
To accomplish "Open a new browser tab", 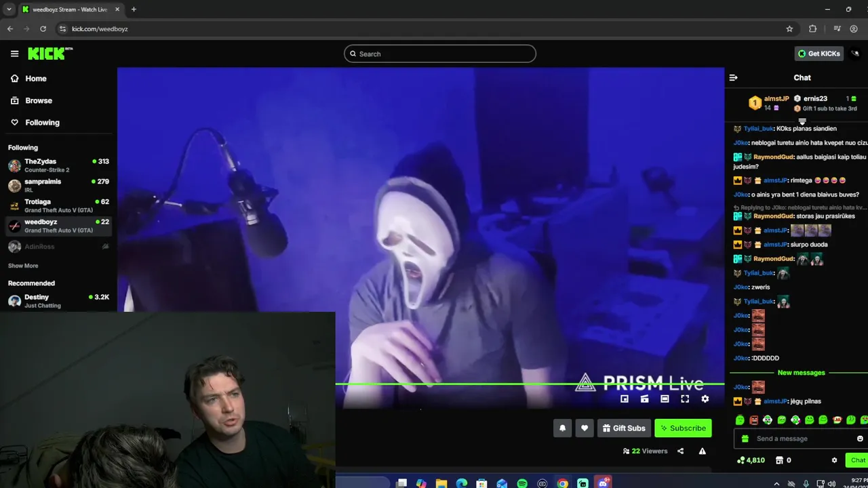I will (x=134, y=9).
